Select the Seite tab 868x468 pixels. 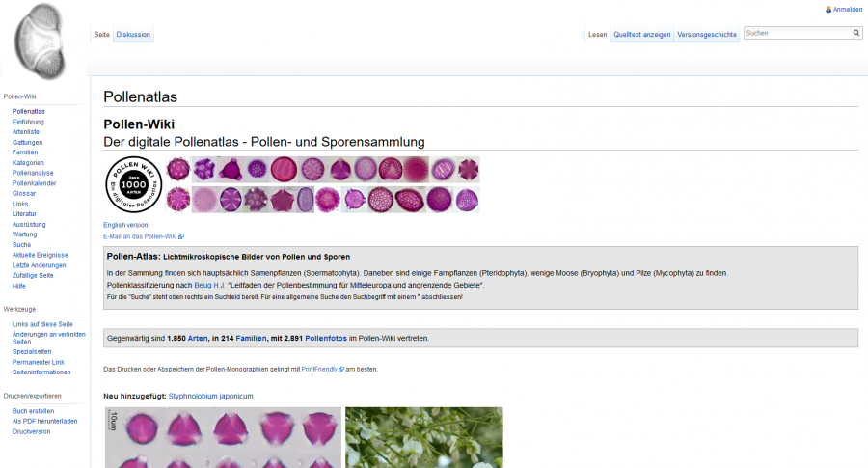(x=101, y=35)
